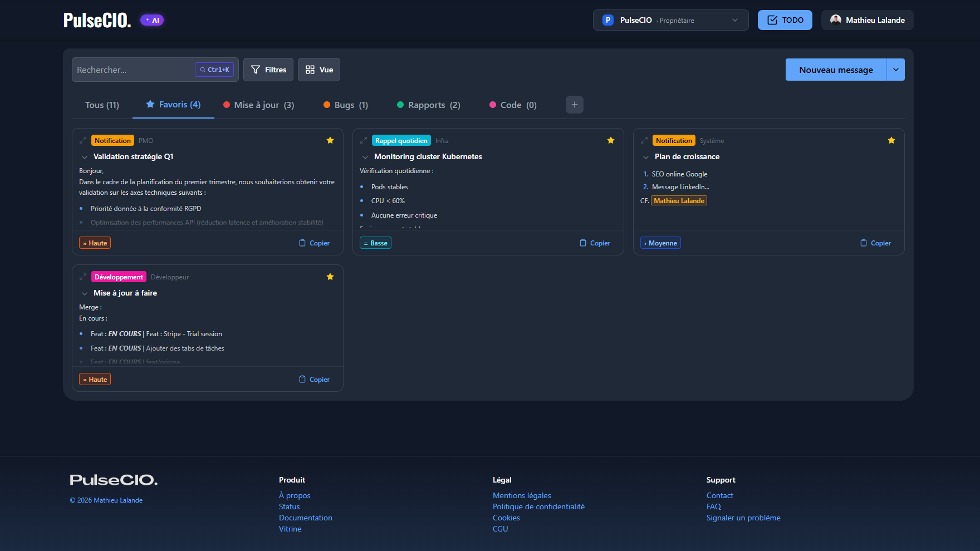Viewport: 980px width, 551px height.
Task: Click the Mathieu Lalande avatar picture
Action: (835, 20)
